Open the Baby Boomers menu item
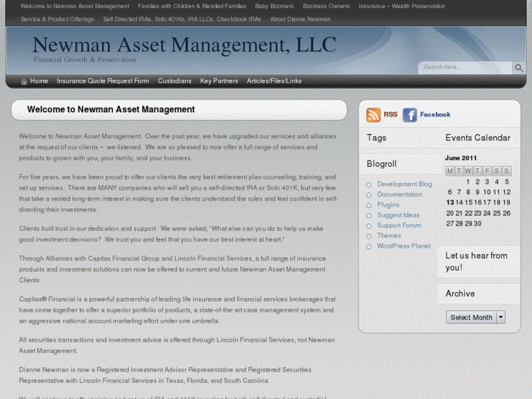This screenshot has width=532, height=399. click(274, 6)
